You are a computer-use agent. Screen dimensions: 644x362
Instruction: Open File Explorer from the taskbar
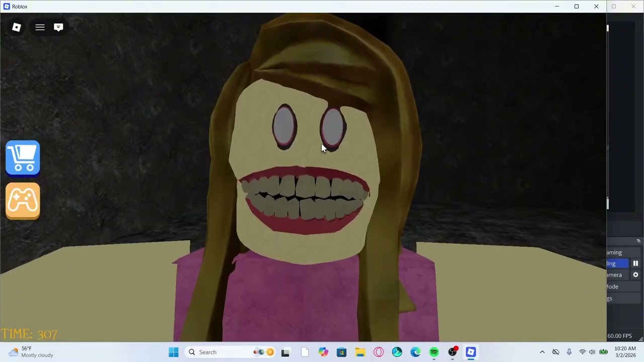[x=360, y=352]
